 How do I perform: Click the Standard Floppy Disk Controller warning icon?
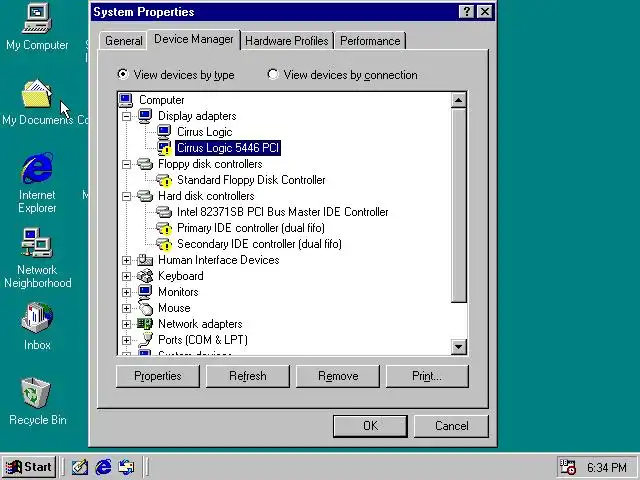point(164,180)
